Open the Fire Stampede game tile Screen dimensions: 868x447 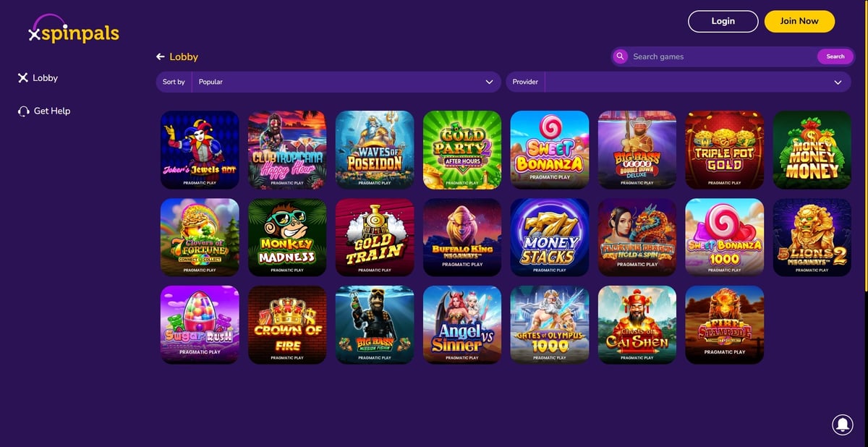coord(725,325)
